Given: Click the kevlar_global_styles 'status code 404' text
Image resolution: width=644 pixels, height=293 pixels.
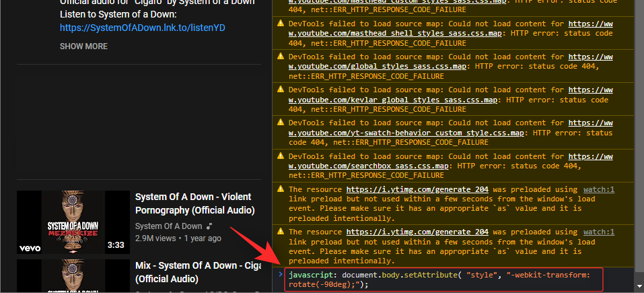Looking at the screenshot, I should [448, 104].
